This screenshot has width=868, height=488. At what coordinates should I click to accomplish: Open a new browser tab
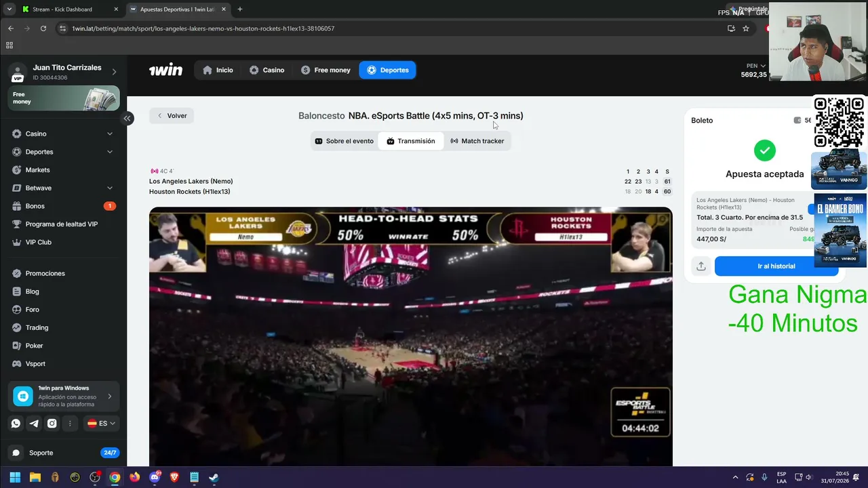pos(240,9)
